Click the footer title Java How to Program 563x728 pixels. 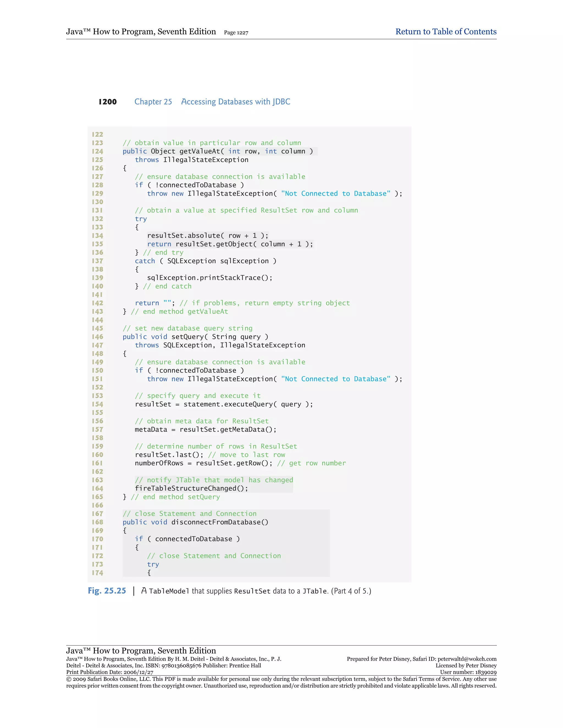(x=141, y=651)
